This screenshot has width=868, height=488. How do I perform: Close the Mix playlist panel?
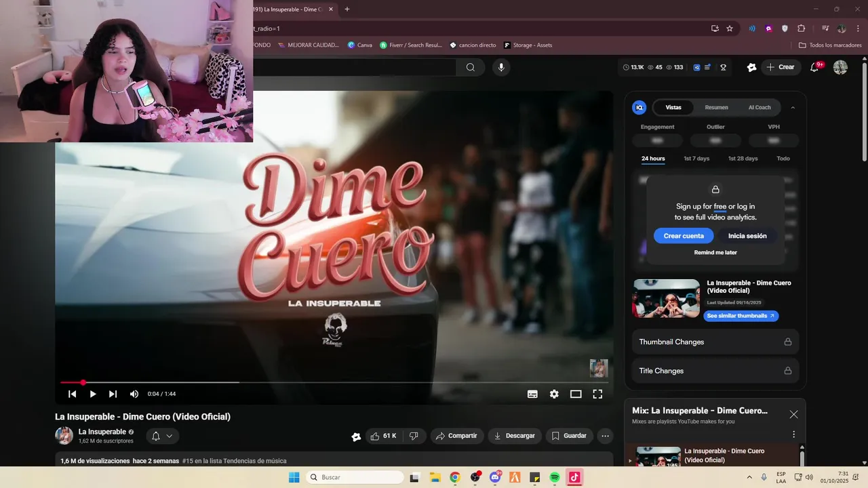[793, 414]
